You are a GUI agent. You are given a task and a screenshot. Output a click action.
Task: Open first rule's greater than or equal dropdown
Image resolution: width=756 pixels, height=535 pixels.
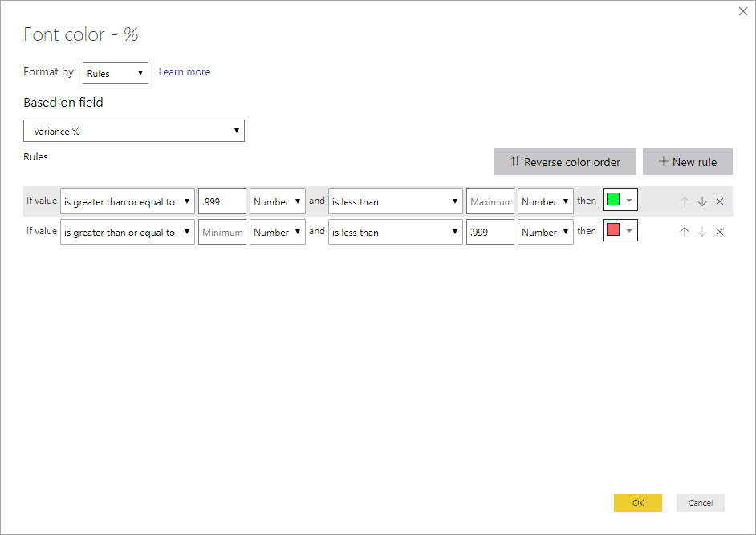[x=128, y=201]
